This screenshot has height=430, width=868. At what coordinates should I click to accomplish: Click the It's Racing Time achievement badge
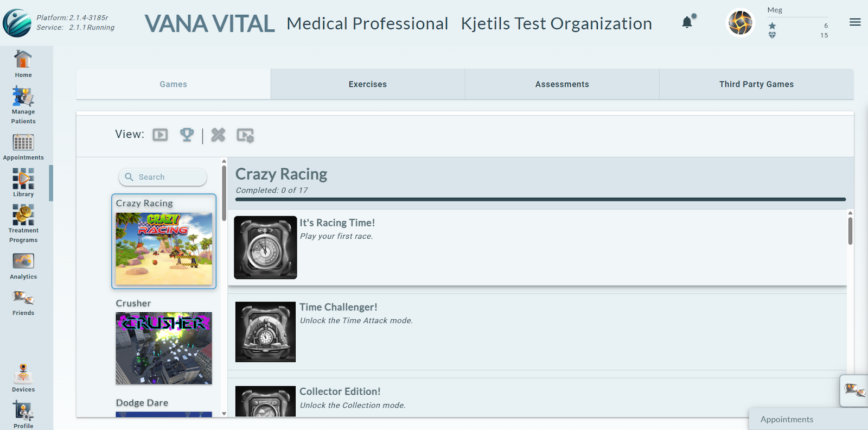[x=265, y=248]
